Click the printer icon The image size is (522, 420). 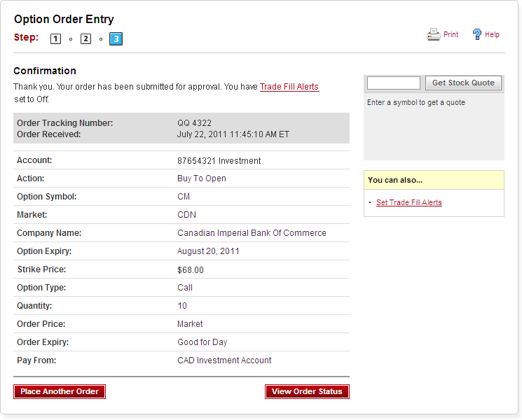pyautogui.click(x=434, y=34)
